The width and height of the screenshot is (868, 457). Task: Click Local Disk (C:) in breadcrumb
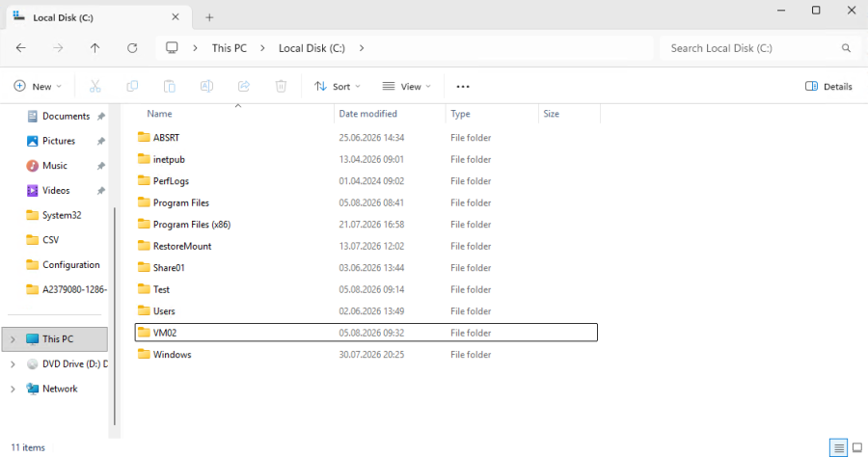tap(312, 48)
